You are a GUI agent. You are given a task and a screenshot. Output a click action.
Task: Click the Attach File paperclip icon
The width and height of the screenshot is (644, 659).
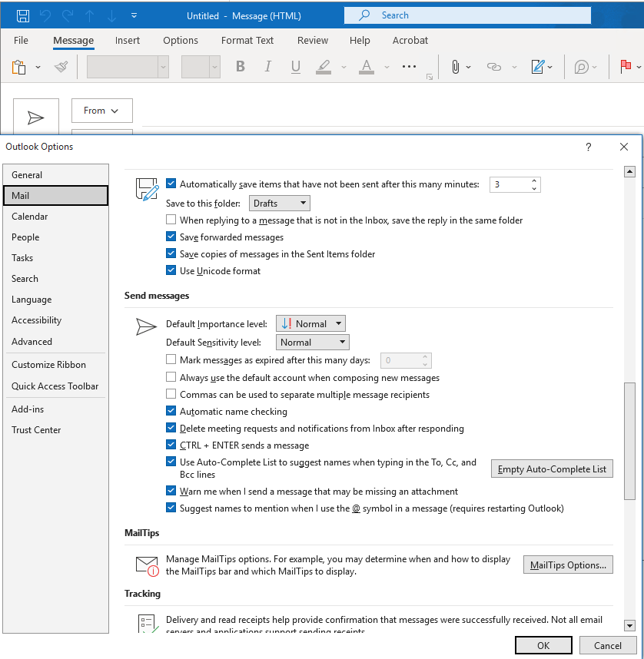(455, 67)
